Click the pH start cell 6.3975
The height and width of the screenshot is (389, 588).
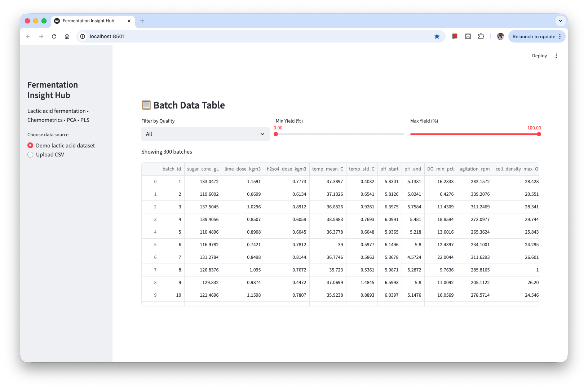coord(389,207)
